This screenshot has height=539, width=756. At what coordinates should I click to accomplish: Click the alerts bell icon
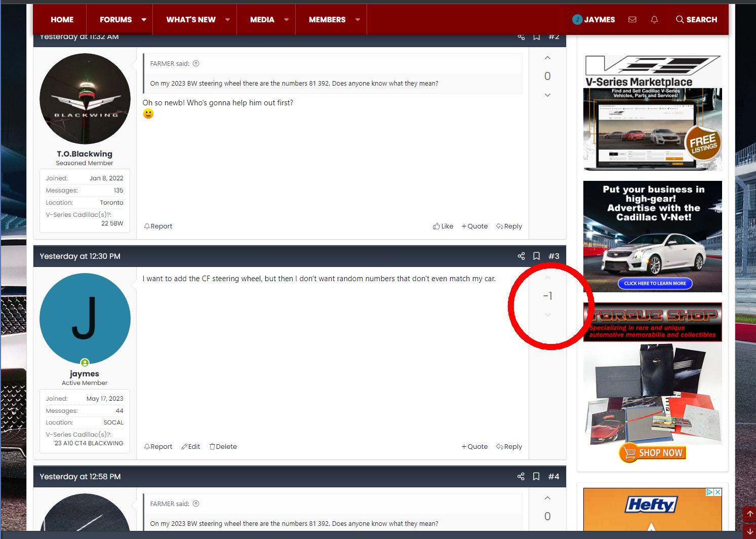[x=654, y=20]
